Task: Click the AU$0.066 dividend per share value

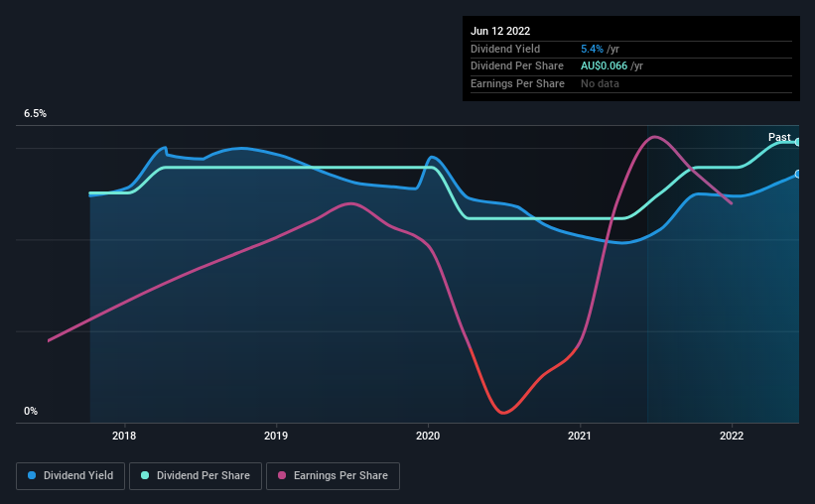Action: click(x=604, y=66)
